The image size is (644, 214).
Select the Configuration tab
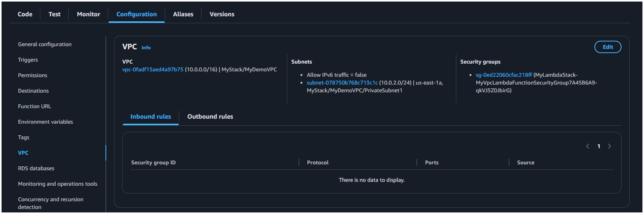[x=136, y=14]
